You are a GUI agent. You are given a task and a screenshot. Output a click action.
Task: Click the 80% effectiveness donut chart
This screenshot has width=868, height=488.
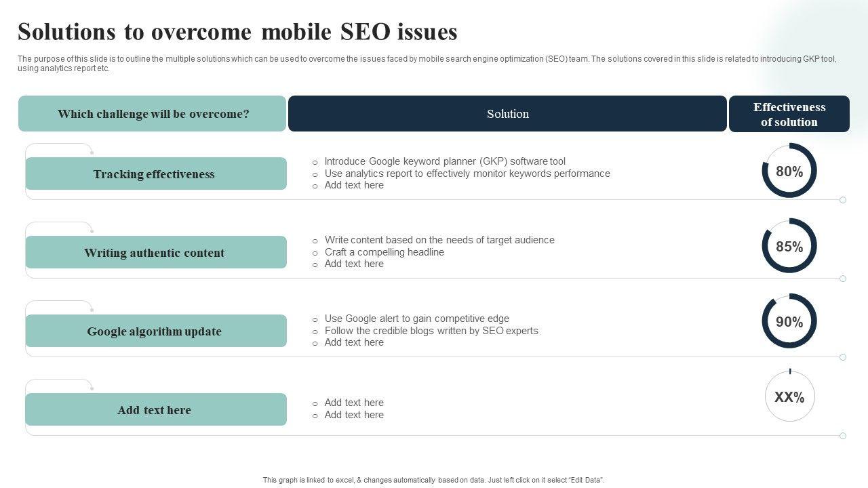[x=789, y=171]
